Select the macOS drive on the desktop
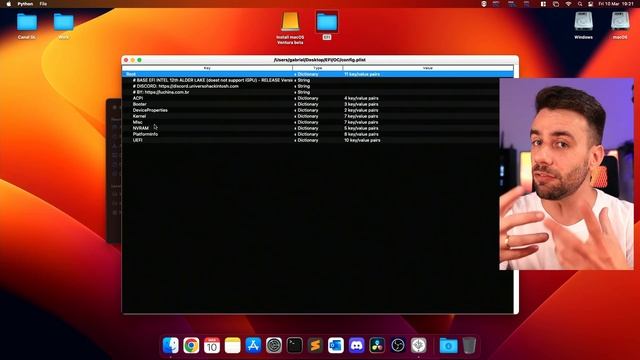 620,25
